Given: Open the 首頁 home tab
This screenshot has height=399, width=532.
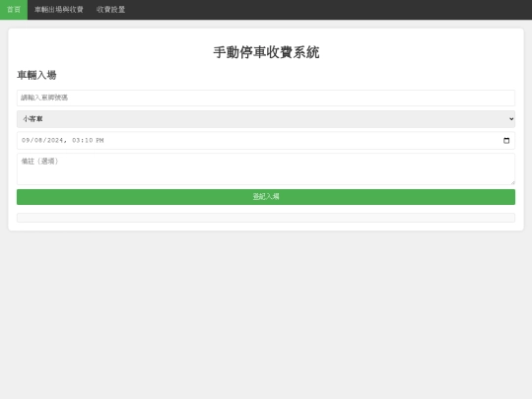Looking at the screenshot, I should tap(14, 10).
